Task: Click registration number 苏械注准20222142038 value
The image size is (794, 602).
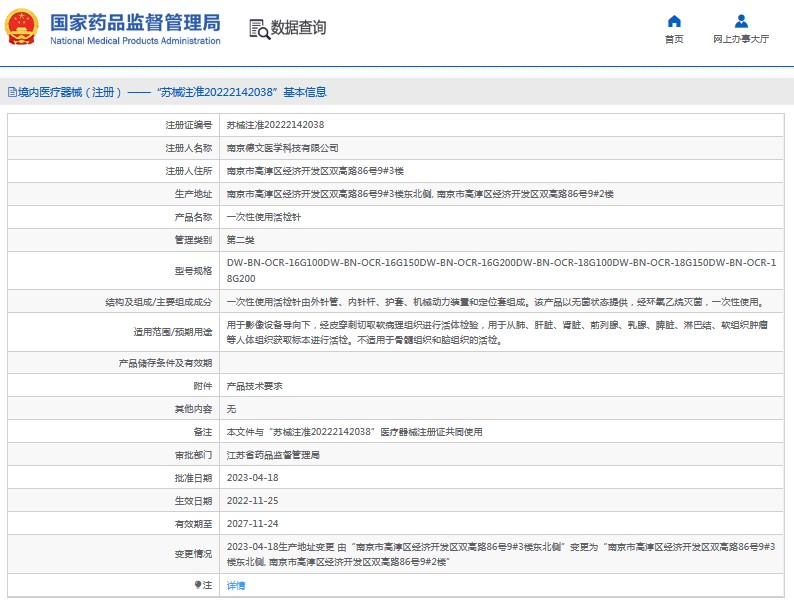Action: tap(275, 125)
